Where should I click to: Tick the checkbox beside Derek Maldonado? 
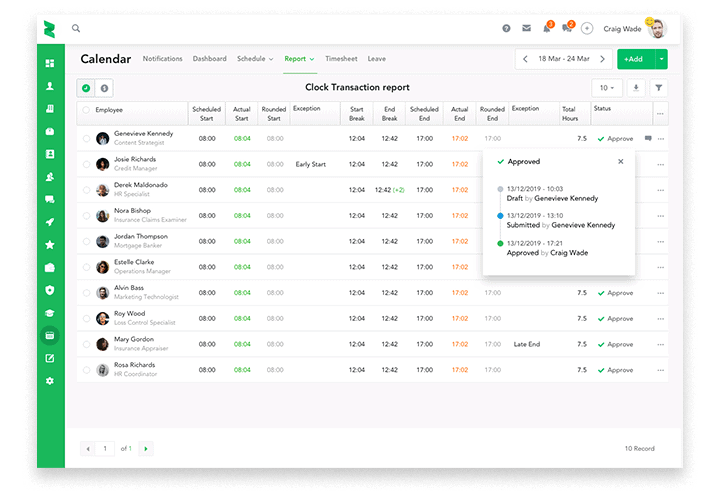point(87,190)
